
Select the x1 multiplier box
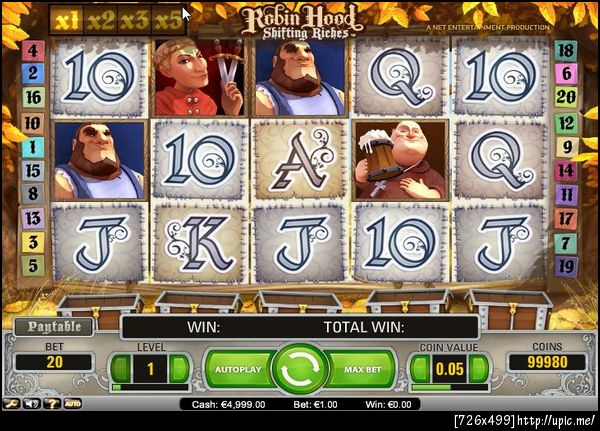[67, 20]
